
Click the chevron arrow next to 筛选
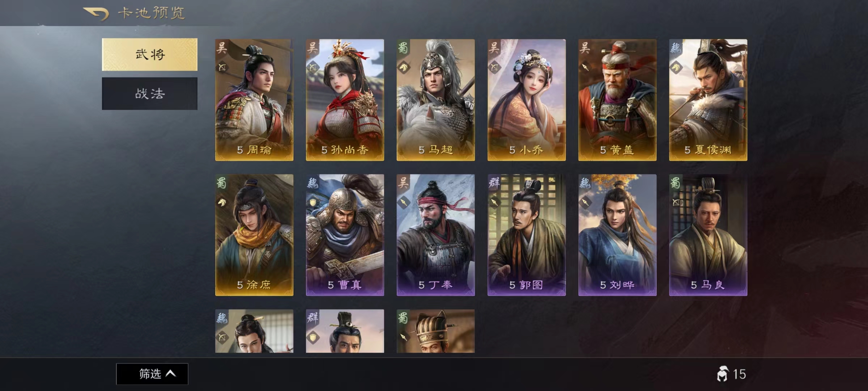click(x=171, y=374)
